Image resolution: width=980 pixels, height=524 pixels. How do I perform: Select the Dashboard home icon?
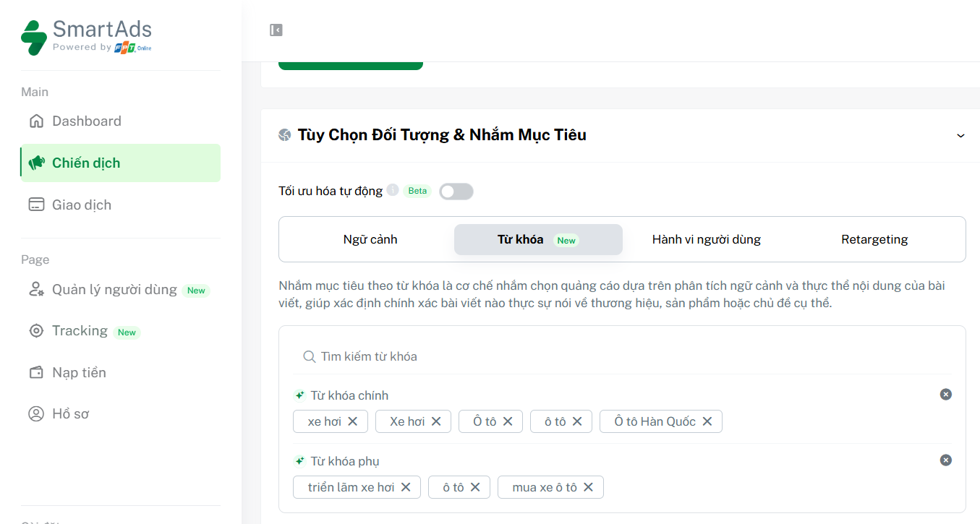click(36, 121)
